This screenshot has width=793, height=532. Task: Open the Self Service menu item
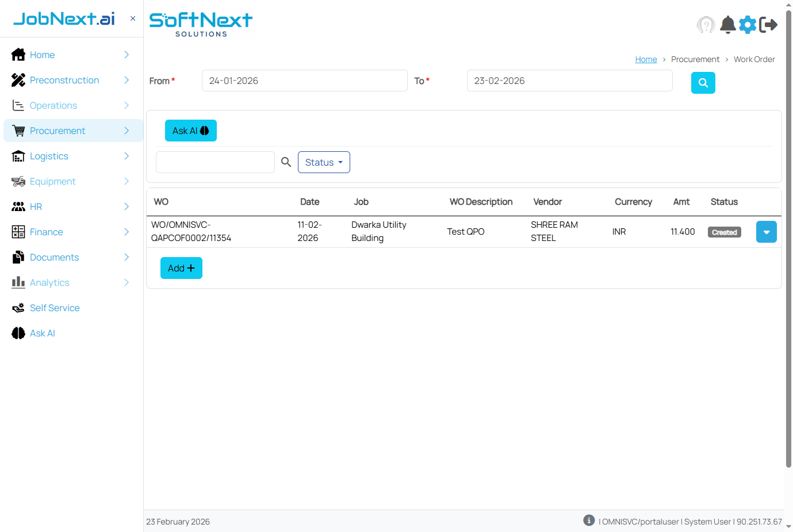pyautogui.click(x=55, y=308)
